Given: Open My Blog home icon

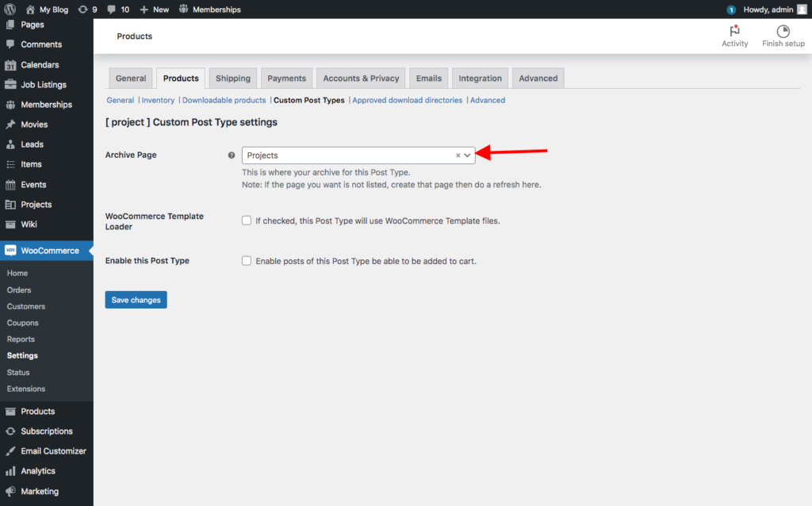Looking at the screenshot, I should tap(30, 10).
